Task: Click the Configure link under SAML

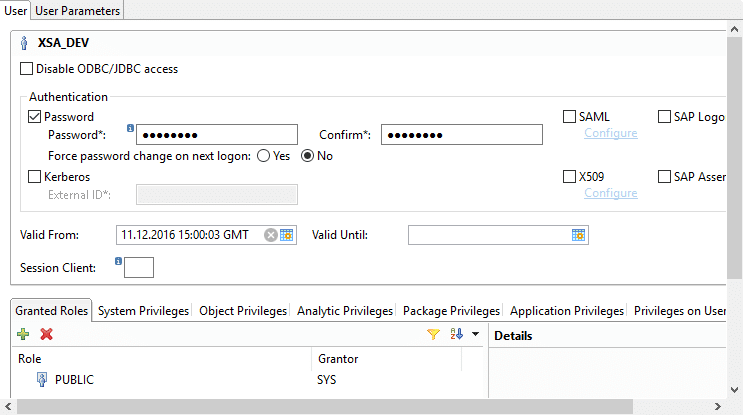Action: point(610,133)
